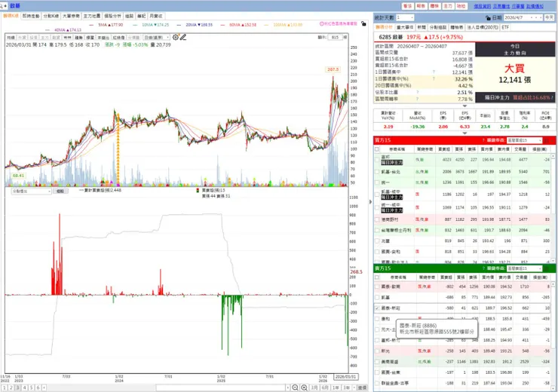Click the 重繪 button at bottom right

[x=362, y=387]
